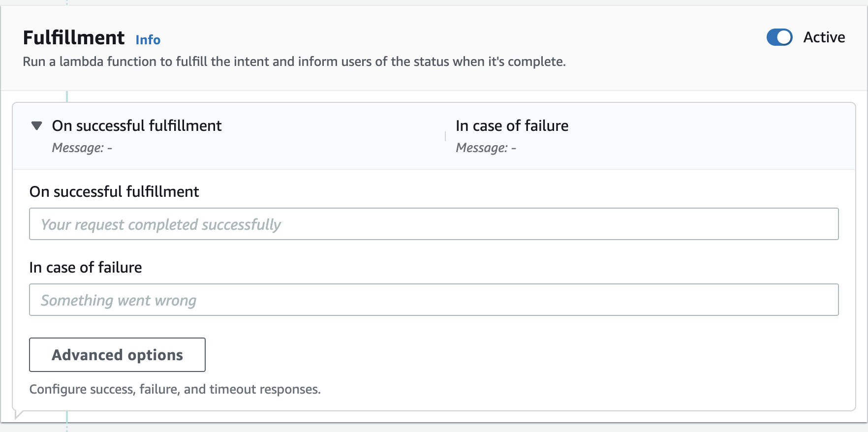Focus the "Something went wrong" input field
868x432 pixels.
(x=433, y=300)
